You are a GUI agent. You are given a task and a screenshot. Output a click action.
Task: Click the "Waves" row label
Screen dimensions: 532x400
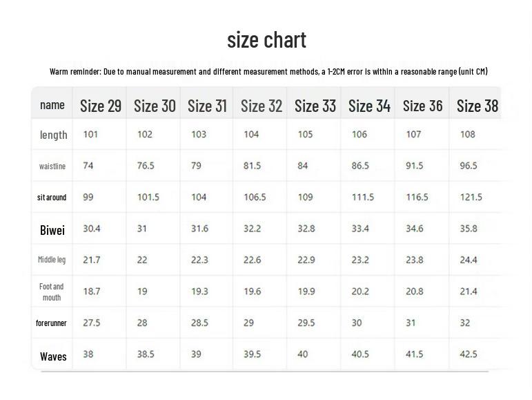53,356
